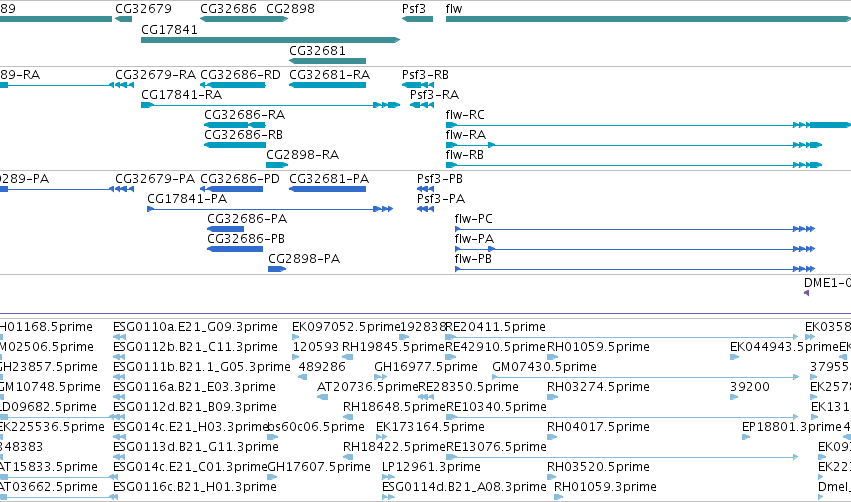
Task: Click the CG2898-RA transcript label
Action: click(x=303, y=155)
